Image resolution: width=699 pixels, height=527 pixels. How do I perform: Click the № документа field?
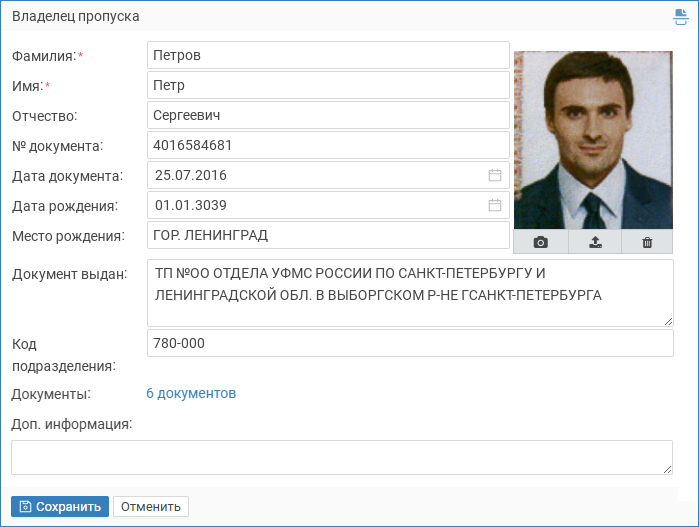point(328,145)
